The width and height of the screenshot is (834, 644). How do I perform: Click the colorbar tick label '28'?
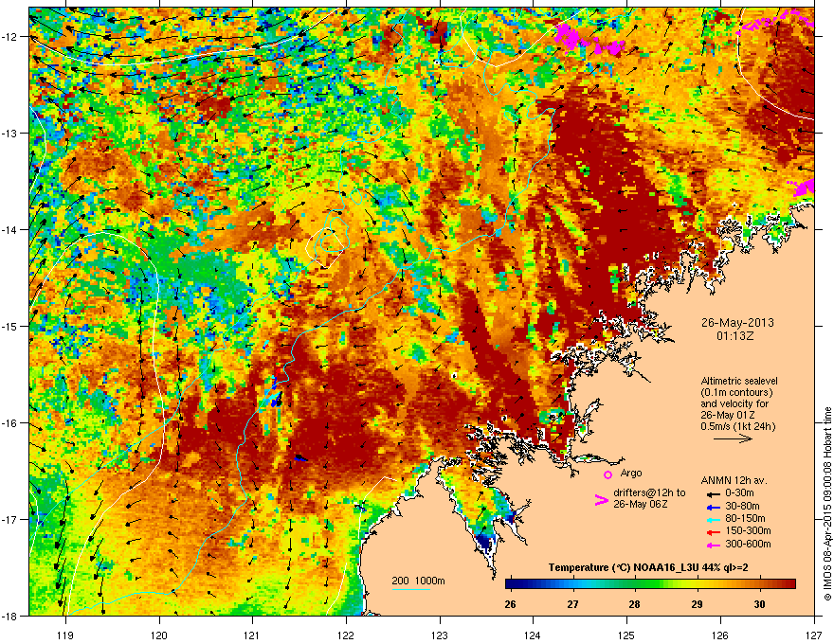coord(635,604)
